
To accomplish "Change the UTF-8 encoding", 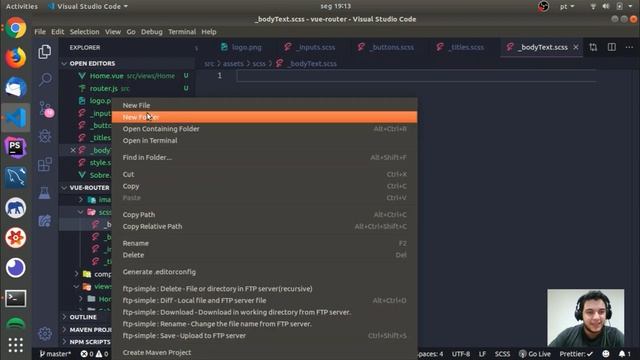I will [461, 354].
